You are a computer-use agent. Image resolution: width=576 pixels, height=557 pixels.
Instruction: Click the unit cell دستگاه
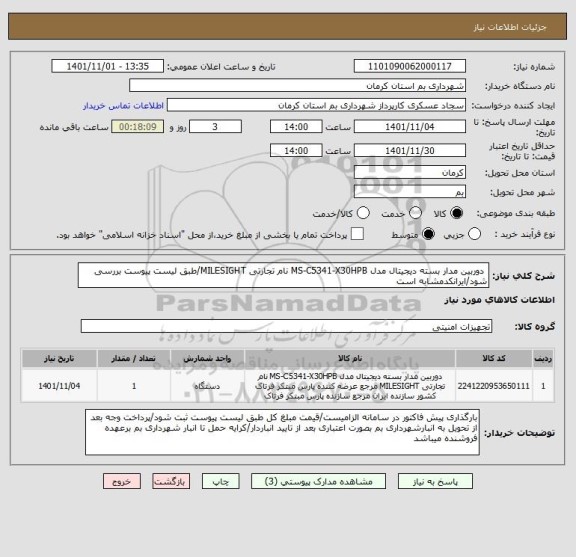click(208, 386)
